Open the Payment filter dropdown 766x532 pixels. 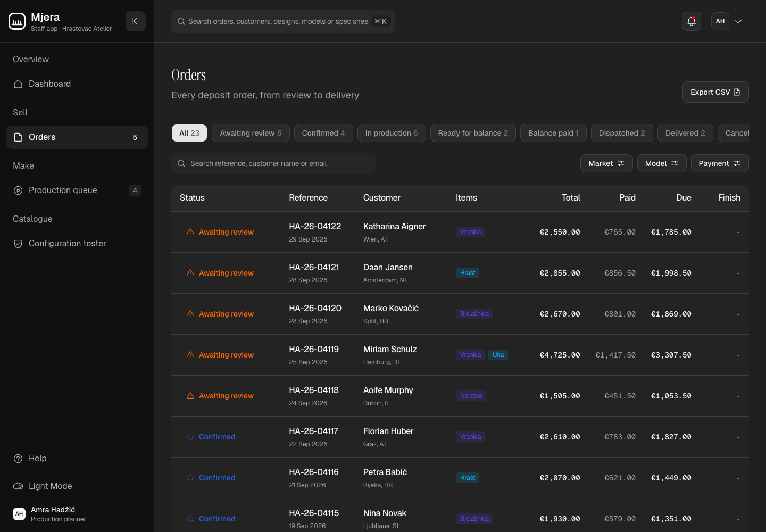click(x=720, y=163)
